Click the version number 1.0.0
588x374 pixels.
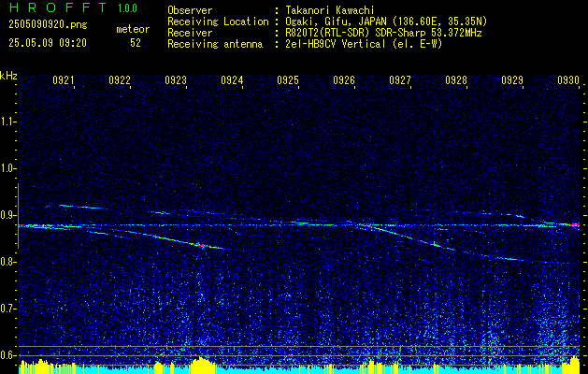(x=127, y=7)
